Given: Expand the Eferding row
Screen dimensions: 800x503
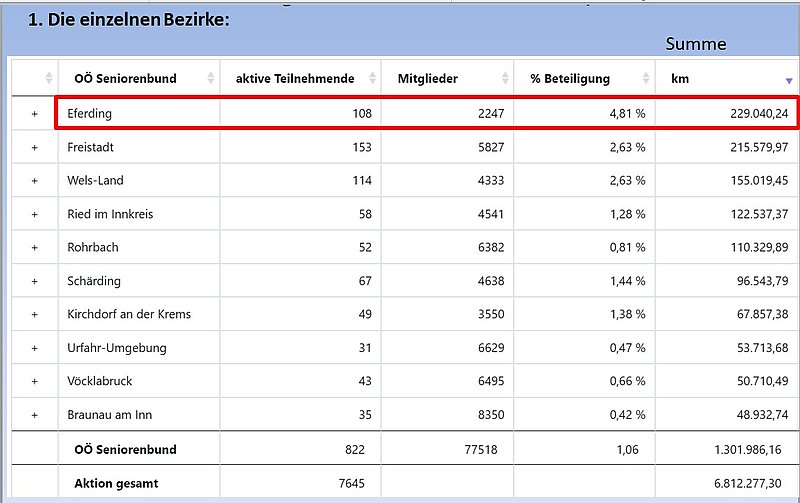Looking at the screenshot, I should [34, 114].
